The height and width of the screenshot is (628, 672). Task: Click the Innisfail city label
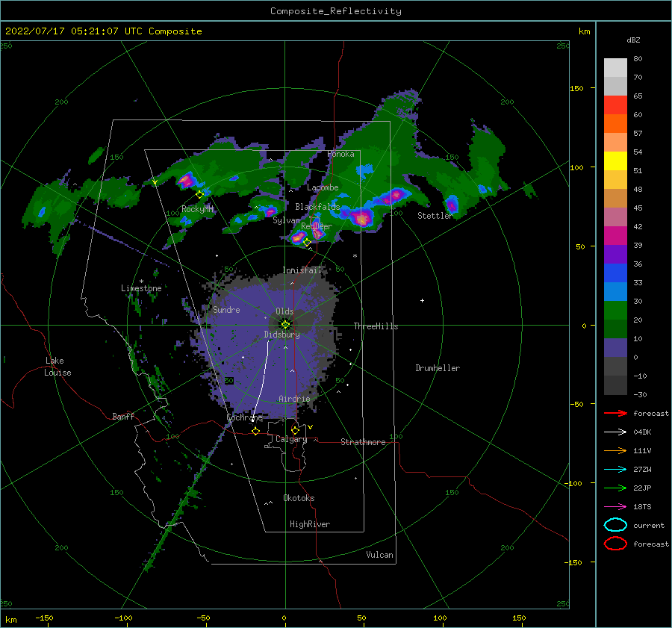(302, 270)
